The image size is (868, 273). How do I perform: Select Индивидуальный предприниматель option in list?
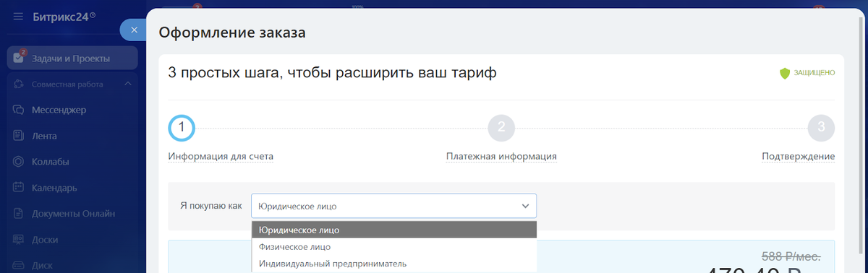[393, 264]
